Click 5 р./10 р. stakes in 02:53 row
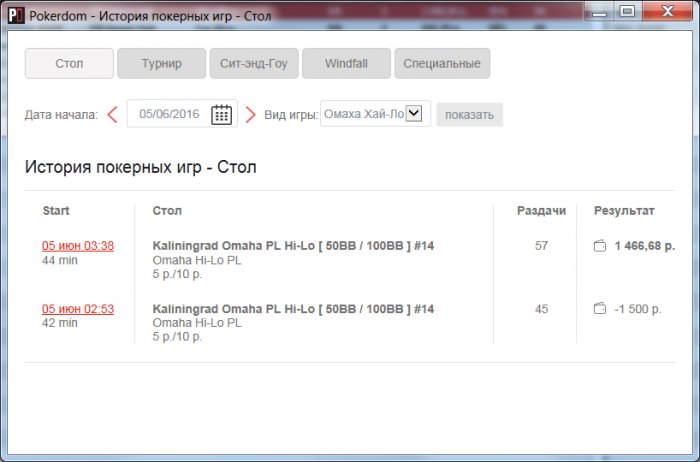Image resolution: width=700 pixels, height=462 pixels. click(x=177, y=337)
